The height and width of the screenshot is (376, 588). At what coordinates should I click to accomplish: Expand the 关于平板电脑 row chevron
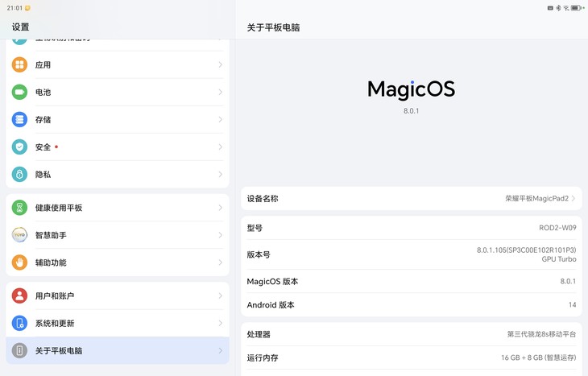click(221, 350)
